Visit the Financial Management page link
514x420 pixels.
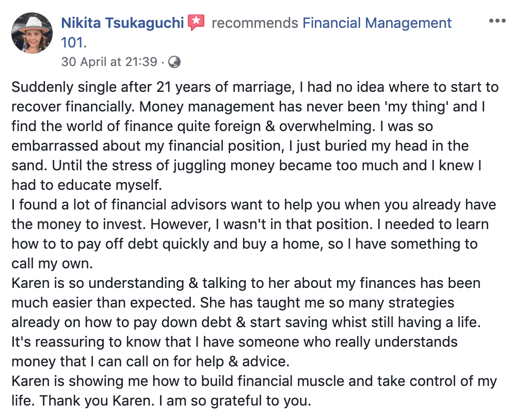coord(377,23)
